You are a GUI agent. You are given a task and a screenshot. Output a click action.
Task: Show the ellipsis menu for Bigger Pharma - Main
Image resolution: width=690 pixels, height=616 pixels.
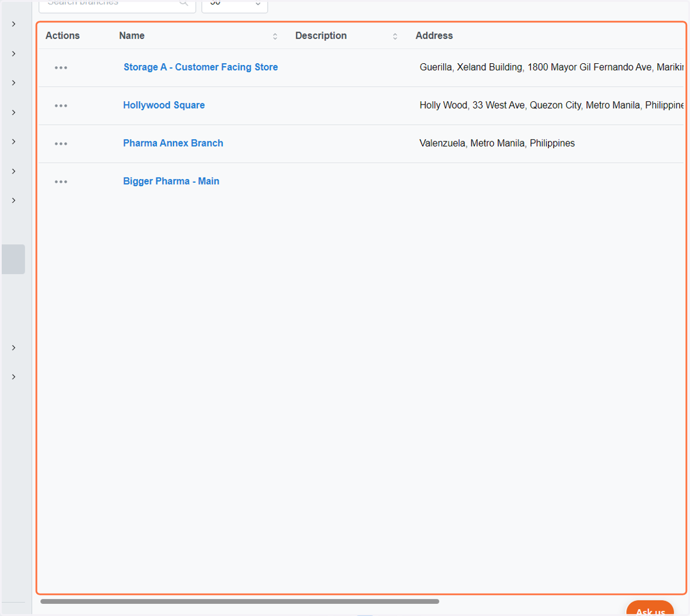click(61, 182)
